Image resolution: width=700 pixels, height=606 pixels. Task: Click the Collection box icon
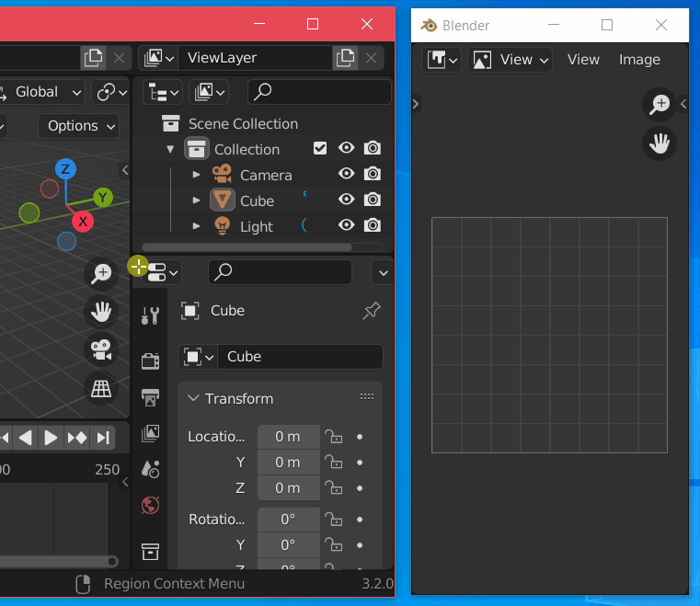point(197,149)
